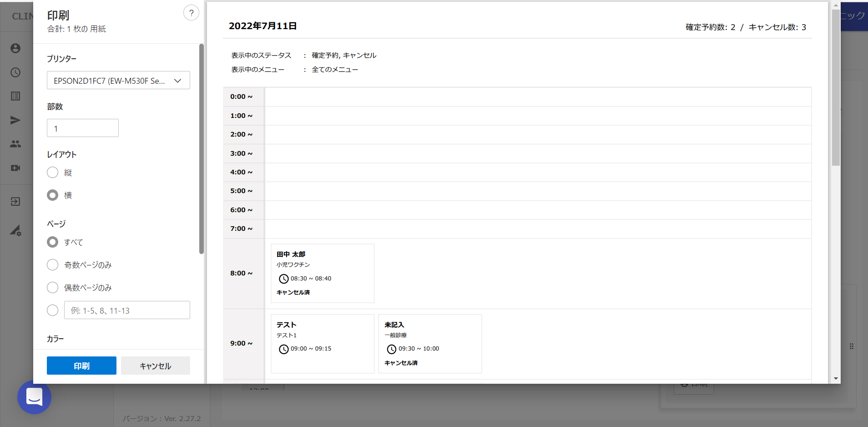868x427 pixels.
Task: Click the 印刷 print button
Action: (81, 366)
